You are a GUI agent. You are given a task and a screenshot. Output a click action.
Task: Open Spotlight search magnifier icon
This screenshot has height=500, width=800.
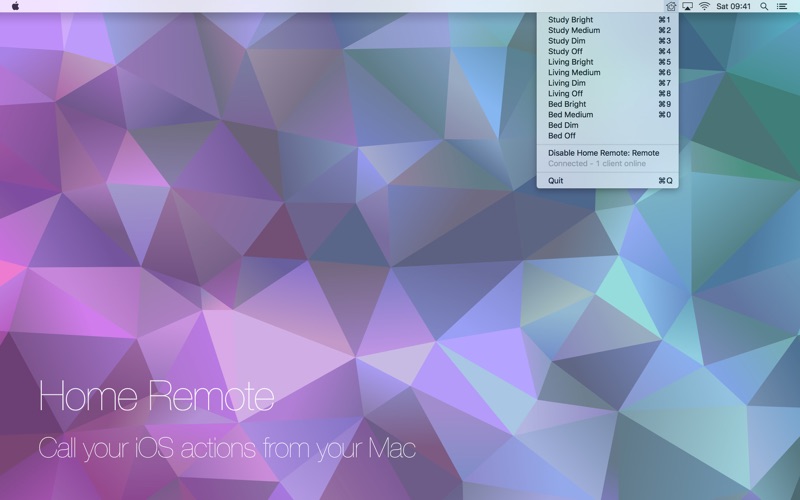tap(764, 6)
